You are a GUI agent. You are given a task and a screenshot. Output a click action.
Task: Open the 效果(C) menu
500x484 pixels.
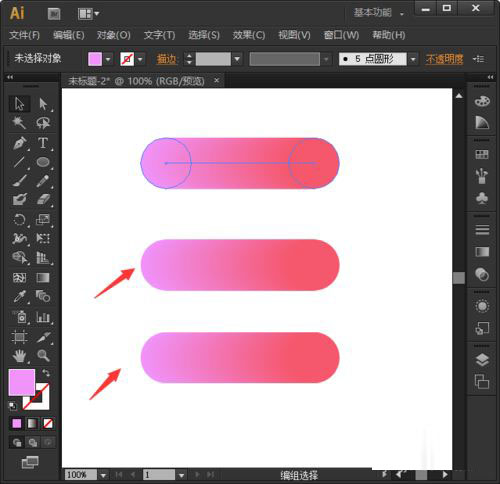(x=249, y=35)
